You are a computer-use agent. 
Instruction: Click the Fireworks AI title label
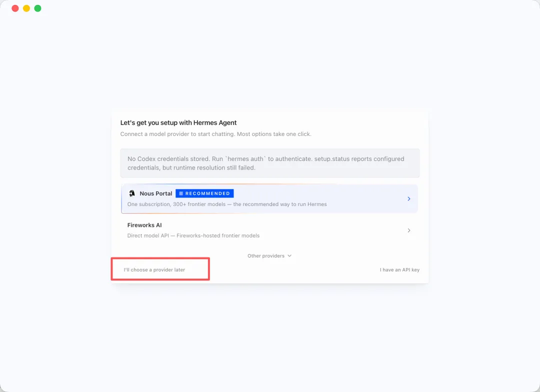[x=144, y=225]
